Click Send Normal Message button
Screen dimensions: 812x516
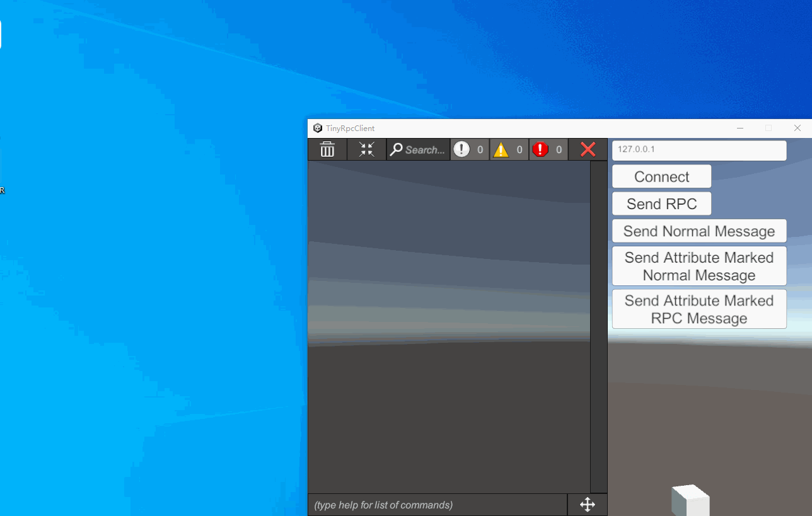coord(699,231)
